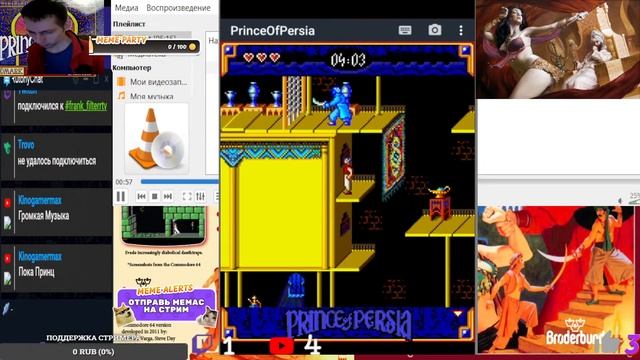Click the Trovo username in chat

(x=26, y=144)
